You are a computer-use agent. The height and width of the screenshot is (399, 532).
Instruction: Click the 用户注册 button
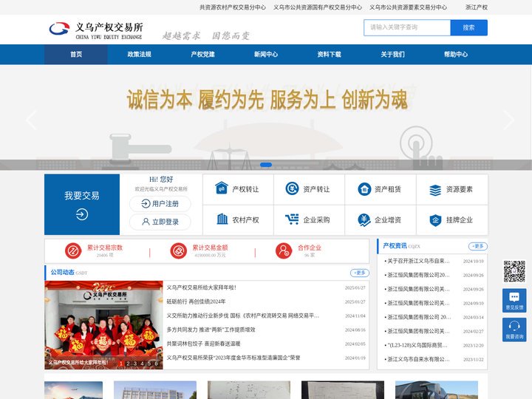coord(160,204)
